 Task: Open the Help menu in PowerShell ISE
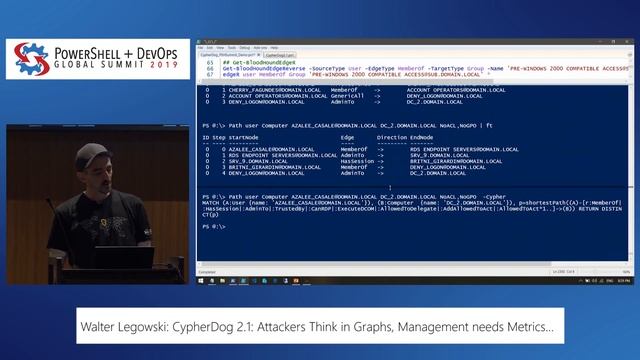click(274, 48)
